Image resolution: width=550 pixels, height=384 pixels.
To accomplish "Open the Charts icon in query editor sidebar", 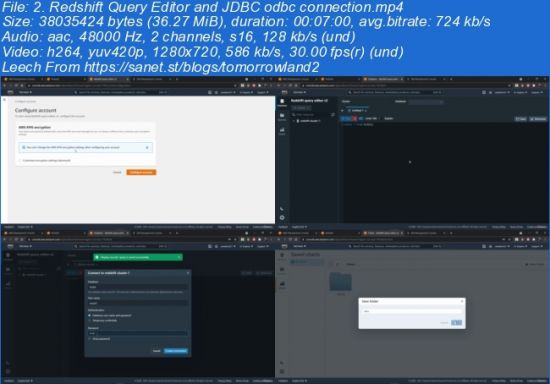I will (282, 131).
